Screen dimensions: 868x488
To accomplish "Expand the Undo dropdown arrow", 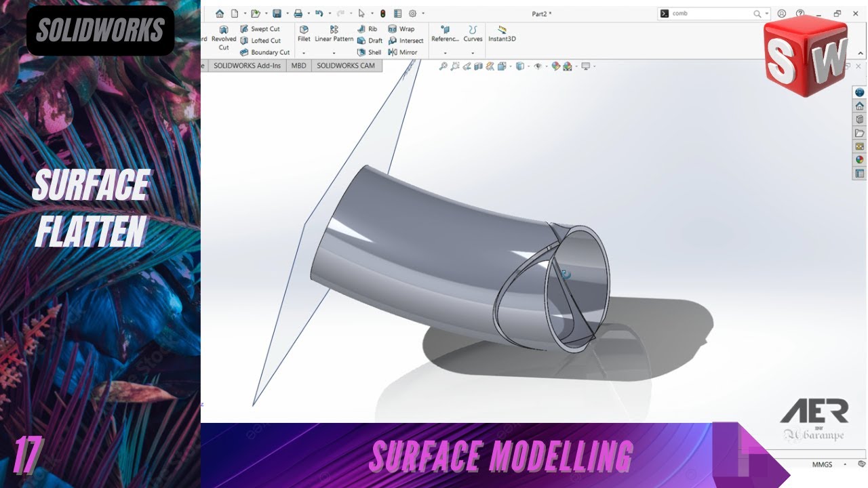I will 330,14.
